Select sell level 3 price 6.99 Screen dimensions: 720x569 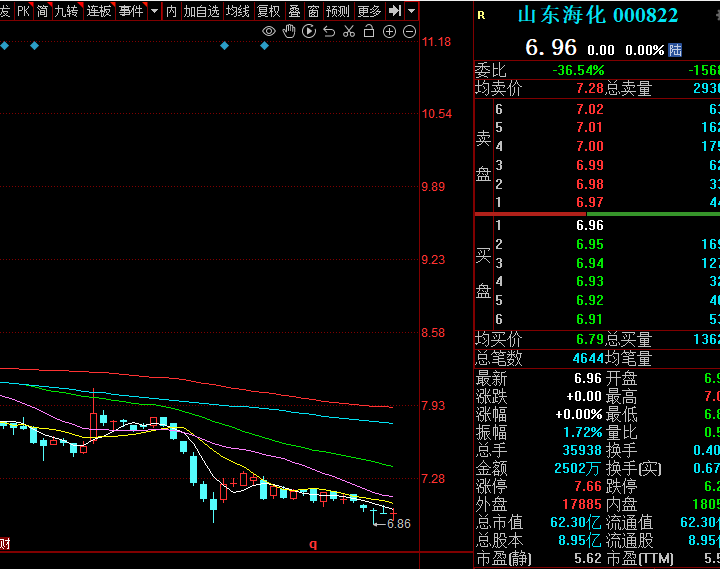pos(590,165)
